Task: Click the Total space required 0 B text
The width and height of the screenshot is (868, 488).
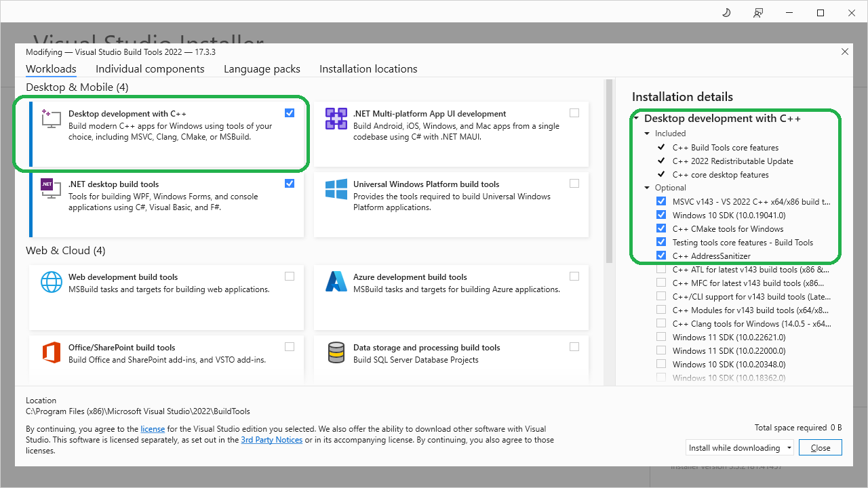Action: click(798, 428)
